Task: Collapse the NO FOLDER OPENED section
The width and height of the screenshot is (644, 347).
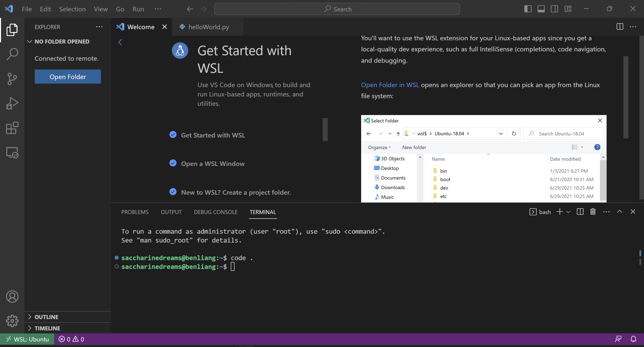Action: click(x=68, y=42)
